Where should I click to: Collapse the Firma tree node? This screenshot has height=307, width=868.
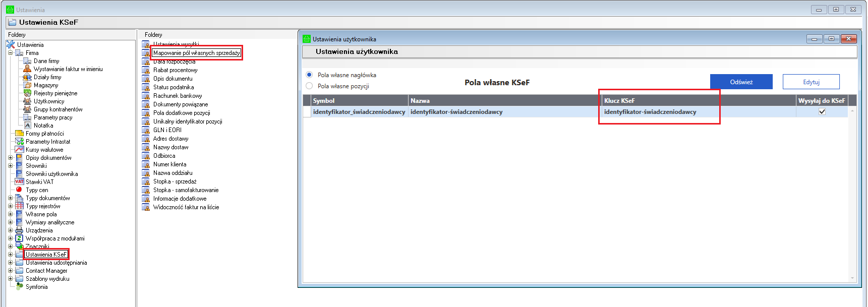pyautogui.click(x=10, y=53)
